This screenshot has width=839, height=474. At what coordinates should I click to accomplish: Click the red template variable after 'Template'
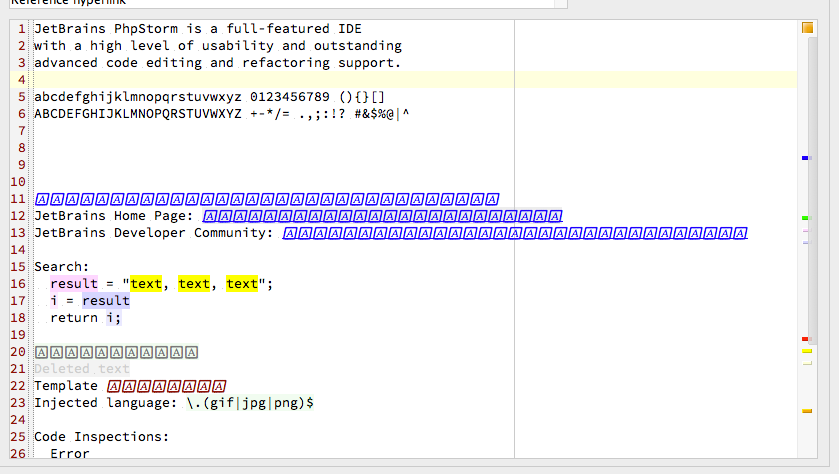click(166, 386)
